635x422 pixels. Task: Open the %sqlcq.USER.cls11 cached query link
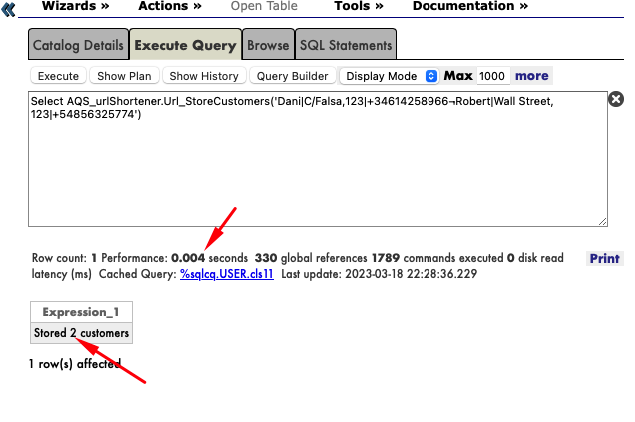pos(227,273)
